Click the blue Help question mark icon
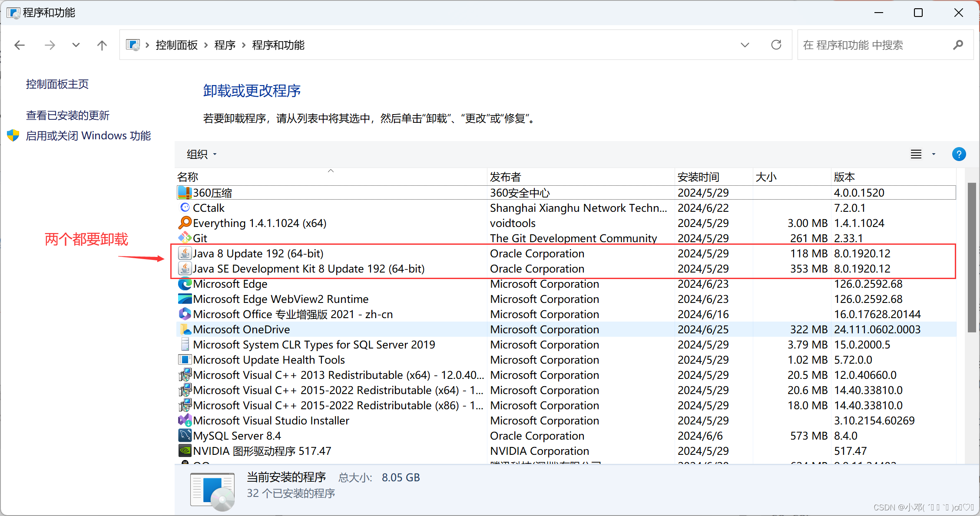This screenshot has width=980, height=516. pyautogui.click(x=959, y=154)
